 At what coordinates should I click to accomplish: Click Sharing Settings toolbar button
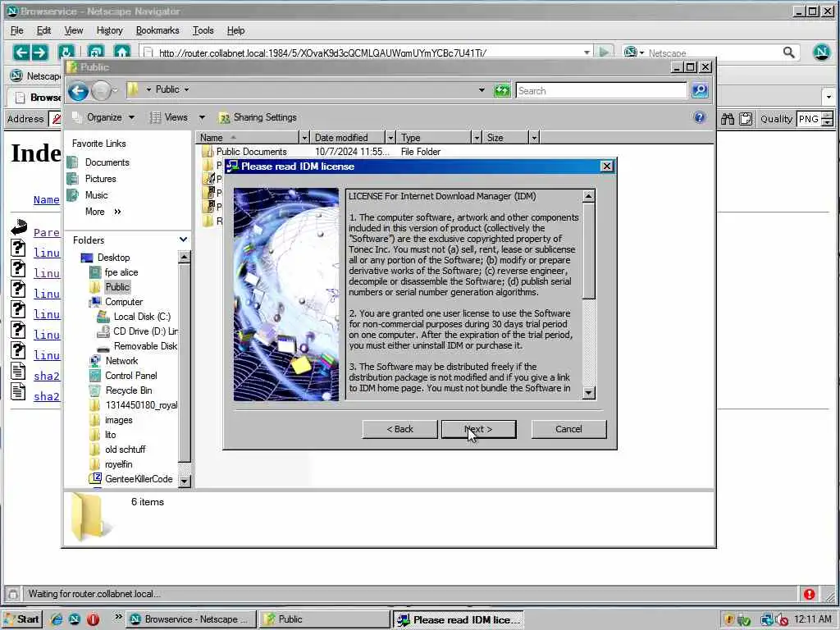pyautogui.click(x=258, y=117)
